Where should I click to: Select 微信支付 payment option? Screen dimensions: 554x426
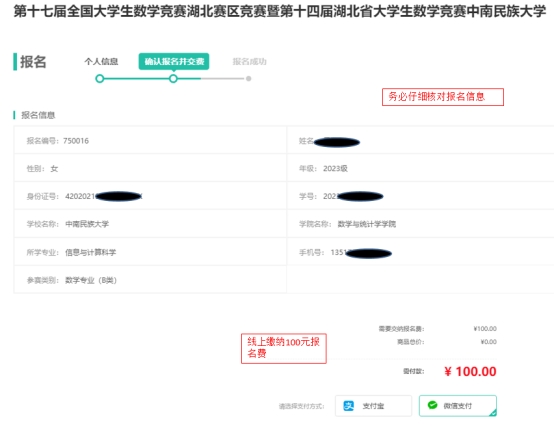[458, 406]
